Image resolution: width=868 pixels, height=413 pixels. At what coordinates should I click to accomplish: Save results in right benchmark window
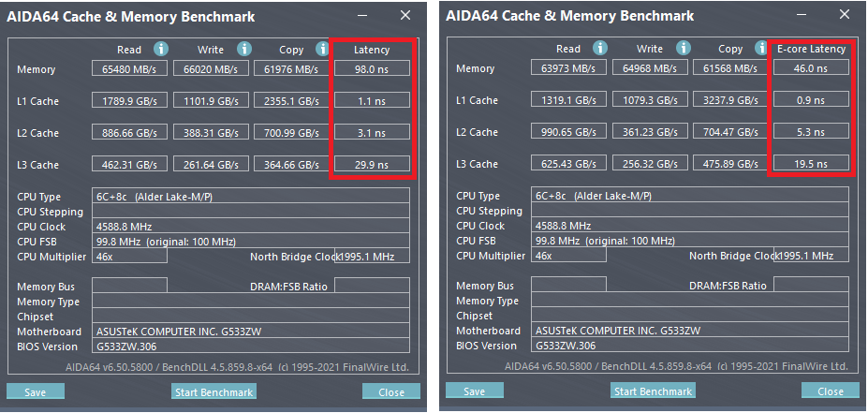[475, 391]
